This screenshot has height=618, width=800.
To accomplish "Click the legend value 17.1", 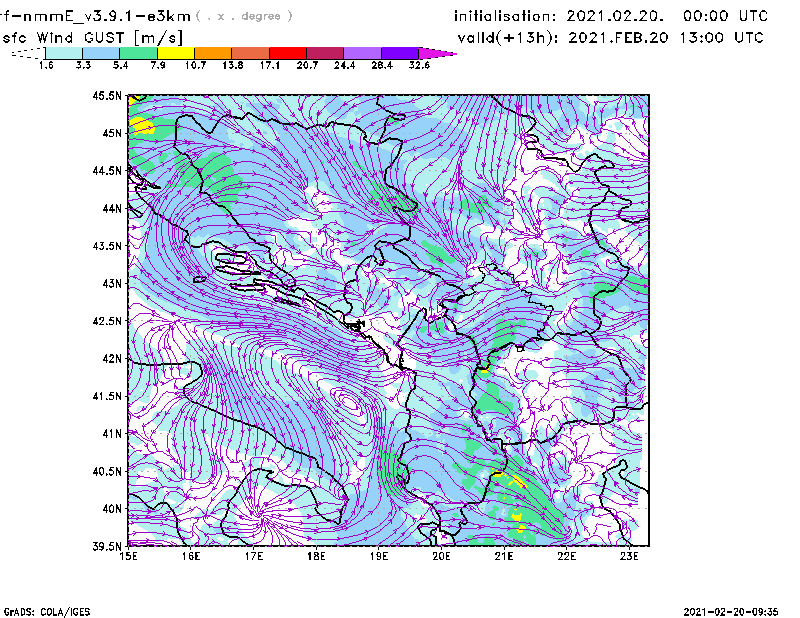I will tap(270, 65).
